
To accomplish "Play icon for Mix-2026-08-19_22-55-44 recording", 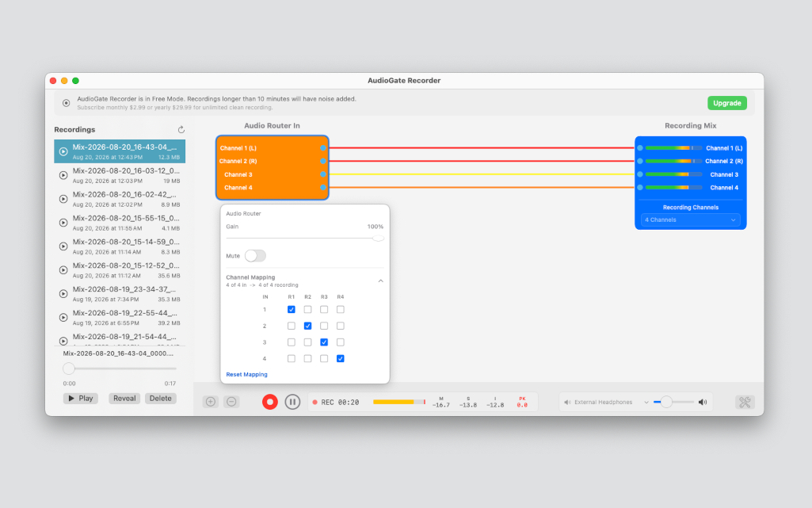I will click(x=63, y=318).
